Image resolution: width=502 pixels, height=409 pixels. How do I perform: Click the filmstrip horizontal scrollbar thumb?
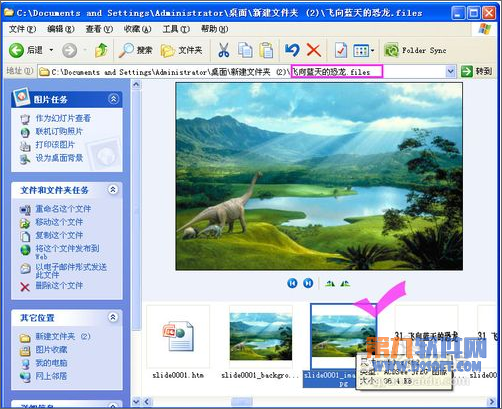(242, 402)
